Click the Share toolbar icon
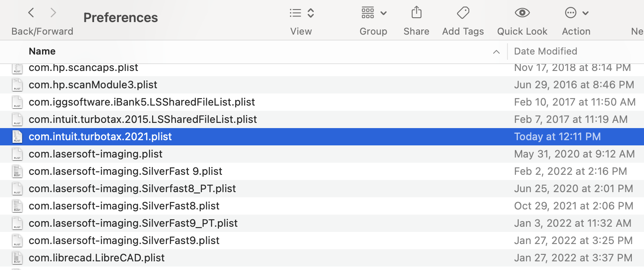This screenshot has height=270, width=644. 416,13
